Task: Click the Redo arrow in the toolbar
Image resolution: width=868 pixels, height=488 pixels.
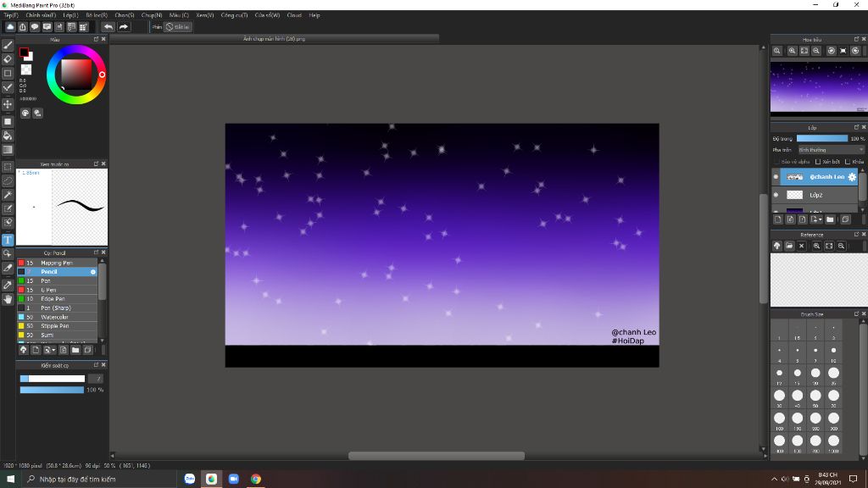Action: pyautogui.click(x=124, y=26)
